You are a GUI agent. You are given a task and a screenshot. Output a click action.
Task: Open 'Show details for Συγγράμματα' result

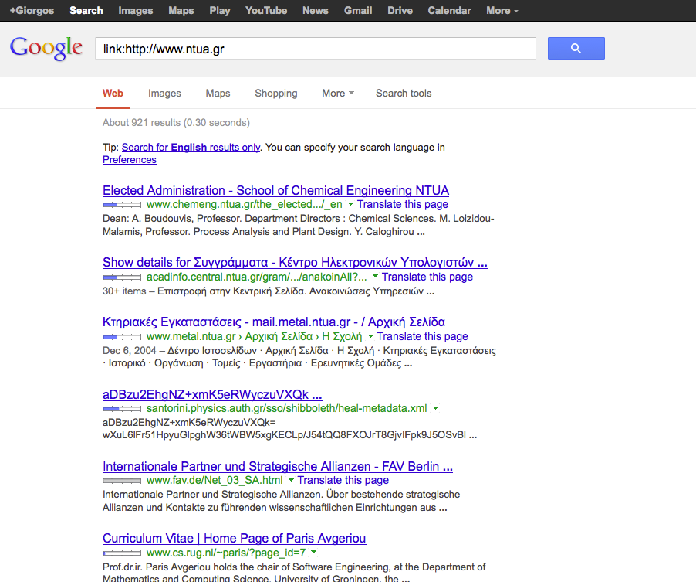(295, 263)
